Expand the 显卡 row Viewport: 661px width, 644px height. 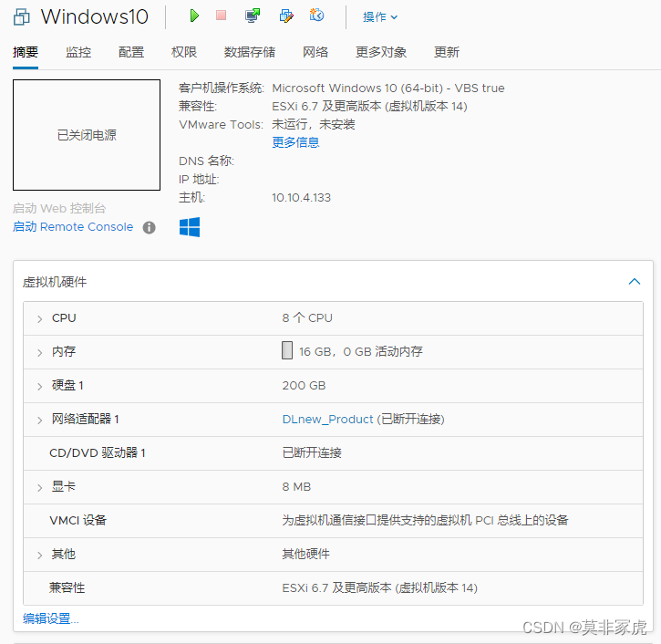[x=39, y=487]
